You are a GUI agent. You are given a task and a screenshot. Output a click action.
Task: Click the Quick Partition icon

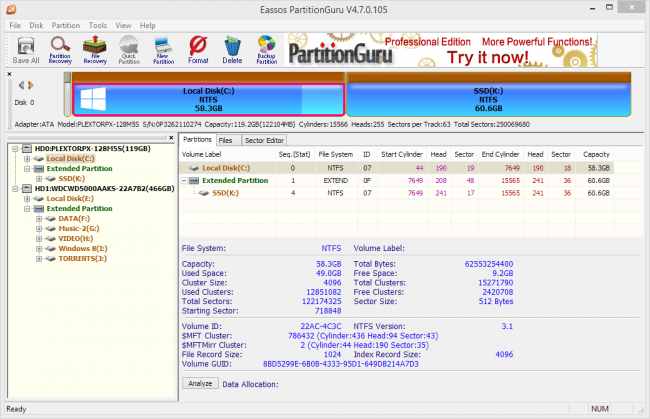129,51
